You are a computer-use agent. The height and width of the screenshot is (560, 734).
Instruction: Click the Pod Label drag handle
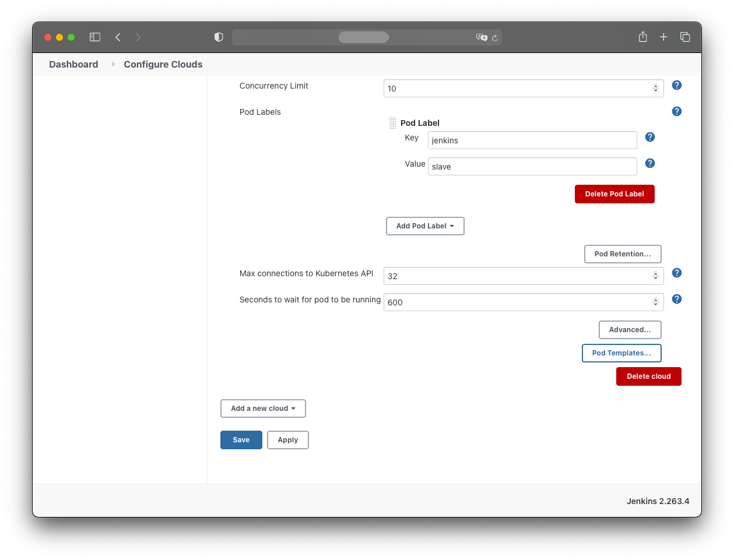click(392, 123)
